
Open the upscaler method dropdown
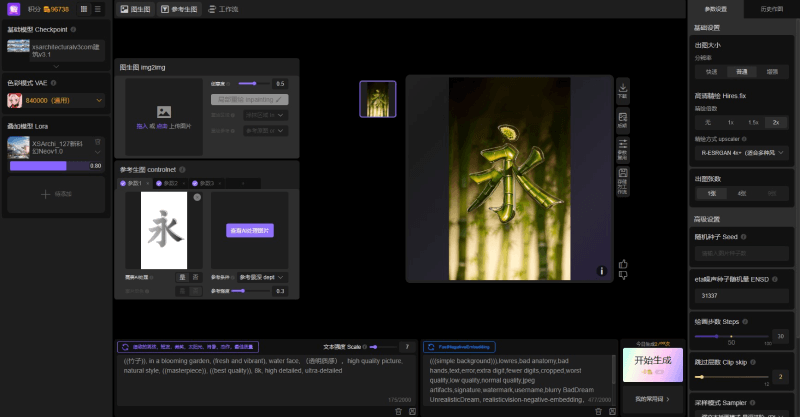741,153
